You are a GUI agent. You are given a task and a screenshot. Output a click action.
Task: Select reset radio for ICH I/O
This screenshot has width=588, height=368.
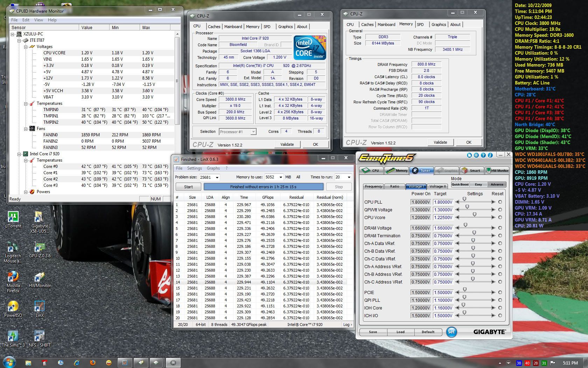500,315
